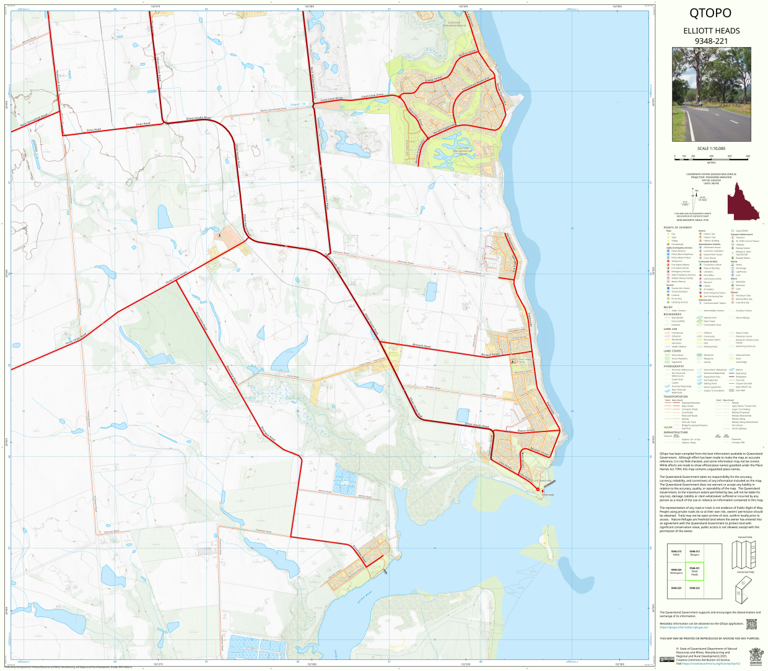Image resolution: width=768 pixels, height=671 pixels.
Task: Click the red marker at Elliott Heads point
Action: 538,490
